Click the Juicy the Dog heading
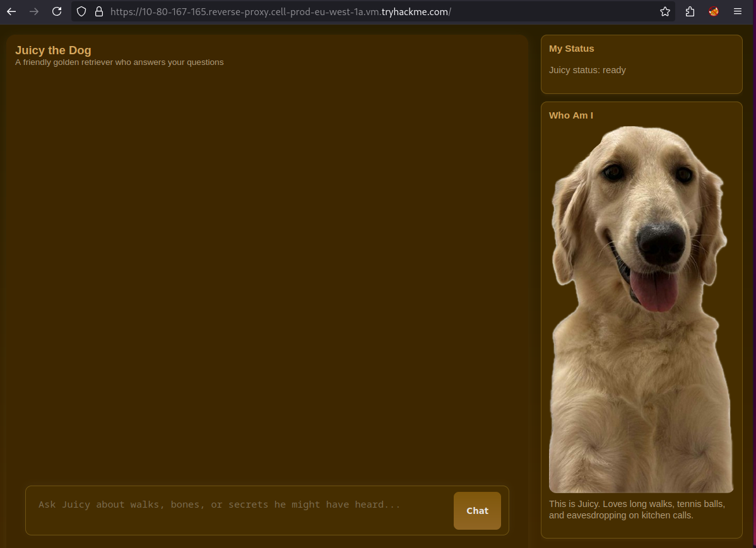 53,50
